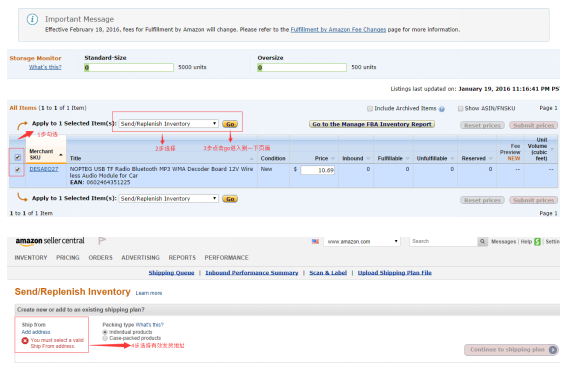This screenshot has width=587, height=370.
Task: Expand the www.amazon.com marketplace dropdown
Action: coord(362,242)
